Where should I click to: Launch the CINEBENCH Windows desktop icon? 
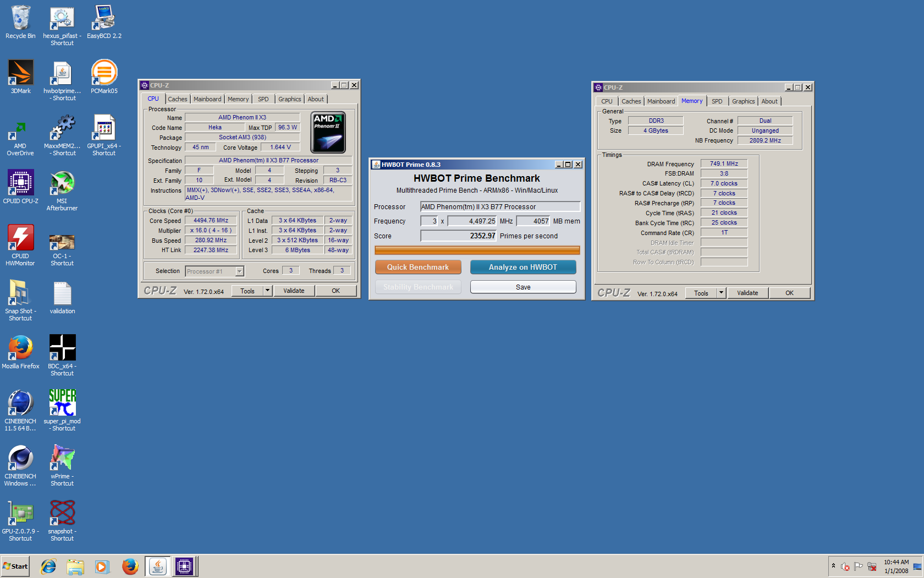(20, 466)
